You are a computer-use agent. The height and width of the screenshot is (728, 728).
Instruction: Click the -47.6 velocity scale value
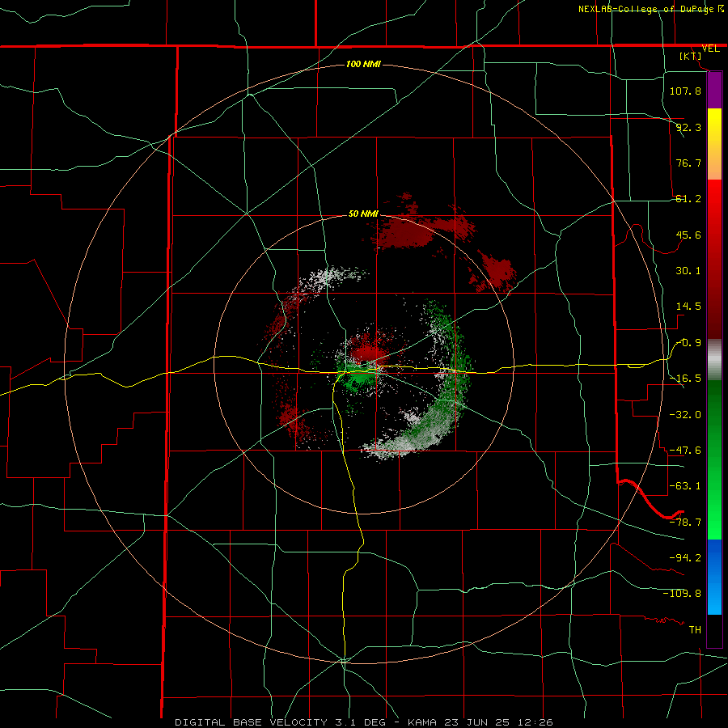tap(685, 451)
